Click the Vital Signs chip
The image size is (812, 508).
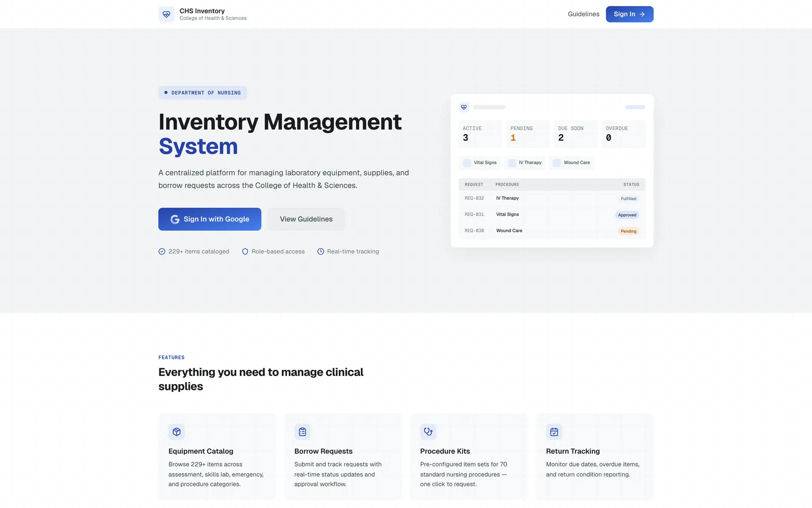(480, 163)
